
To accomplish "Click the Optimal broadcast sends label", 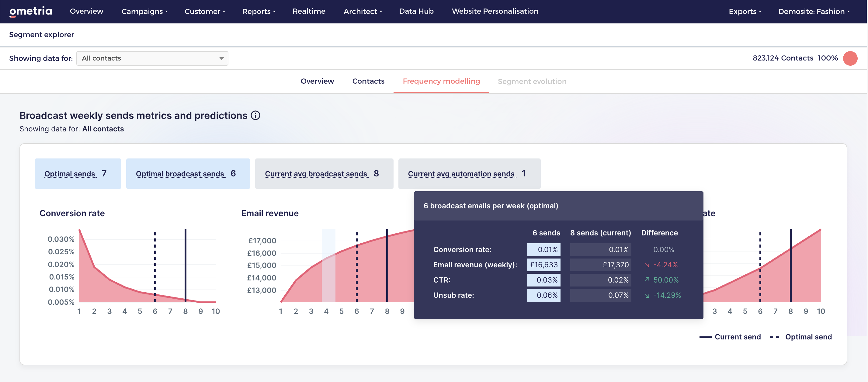I will coord(180,174).
